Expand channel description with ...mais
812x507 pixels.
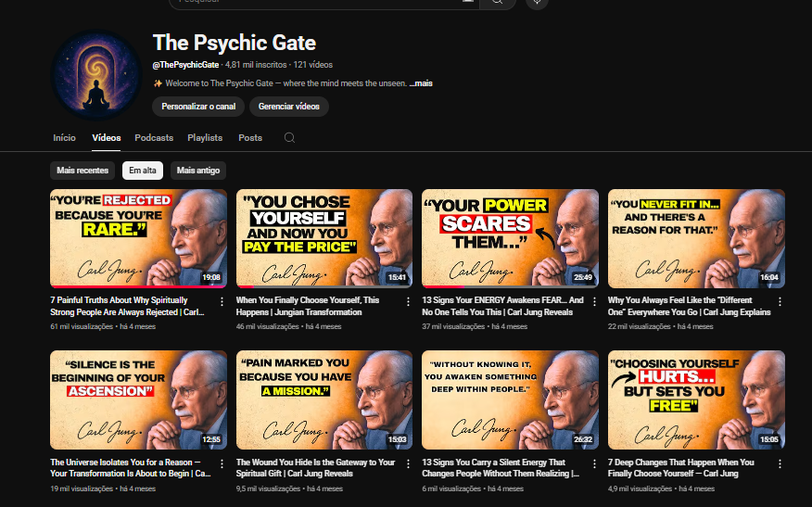[421, 83]
